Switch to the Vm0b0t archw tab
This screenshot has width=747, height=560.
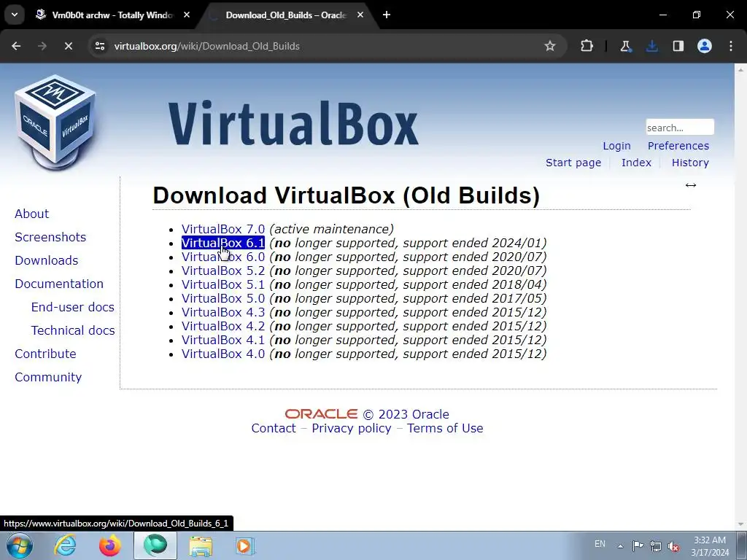[113, 15]
